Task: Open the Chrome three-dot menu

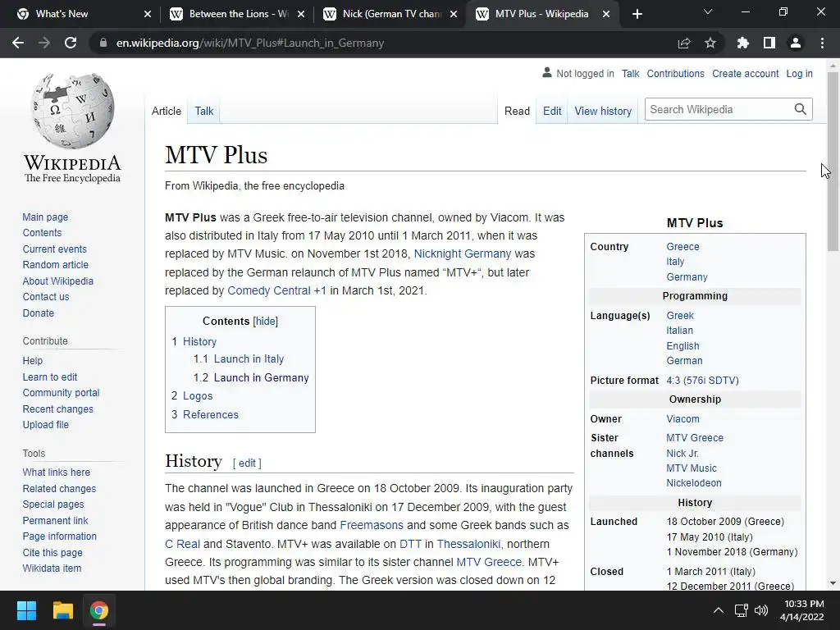Action: click(x=822, y=43)
